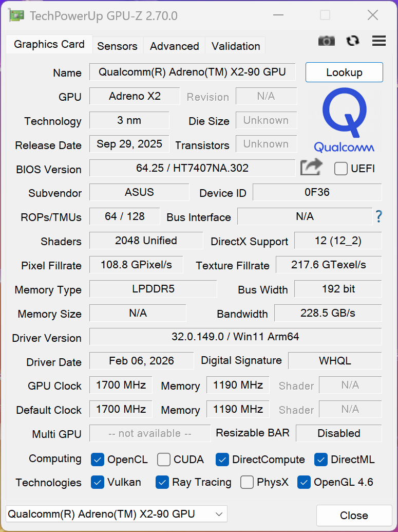Click the Driver Version field
The width and height of the screenshot is (398, 532).
(235, 337)
